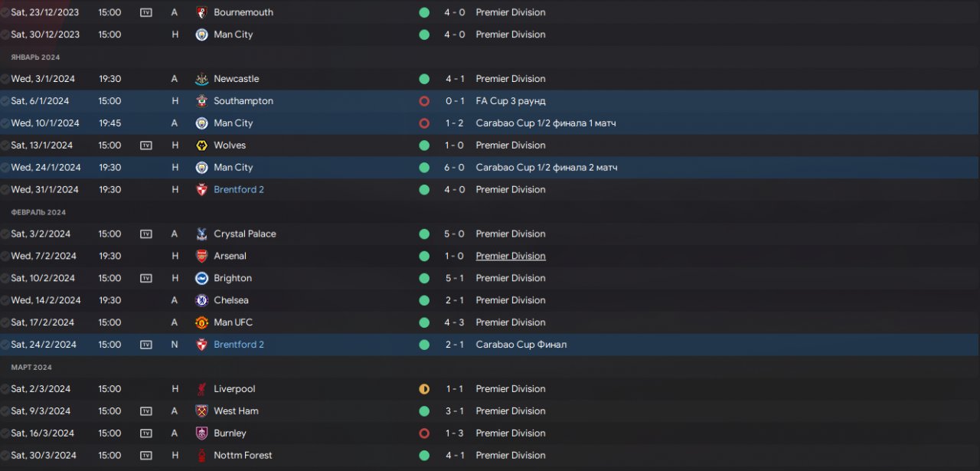Image resolution: width=980 pixels, height=471 pixels.
Task: Open the Southampton badge icon
Action: [202, 101]
